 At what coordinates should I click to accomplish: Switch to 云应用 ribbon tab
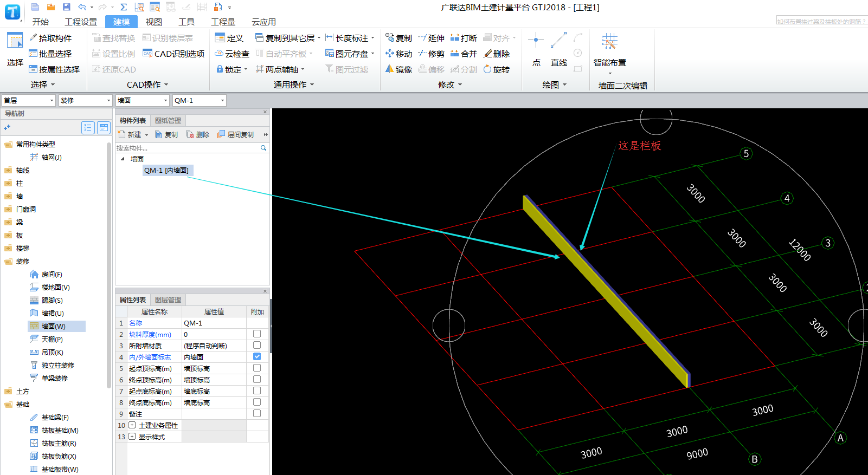click(264, 22)
